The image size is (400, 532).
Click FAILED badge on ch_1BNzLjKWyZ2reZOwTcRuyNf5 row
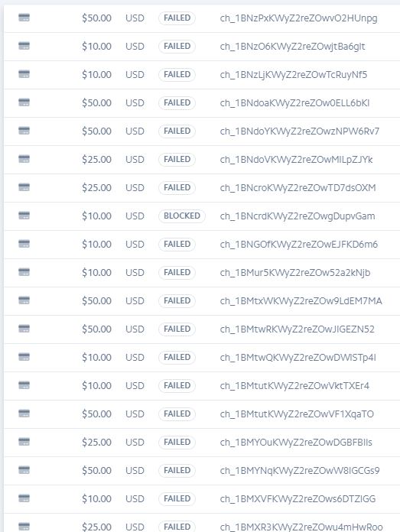tap(177, 74)
